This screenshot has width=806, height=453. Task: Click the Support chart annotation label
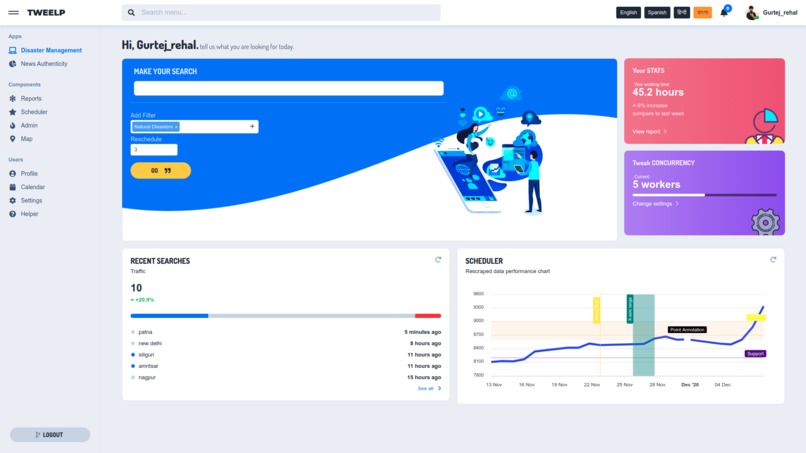click(x=755, y=354)
